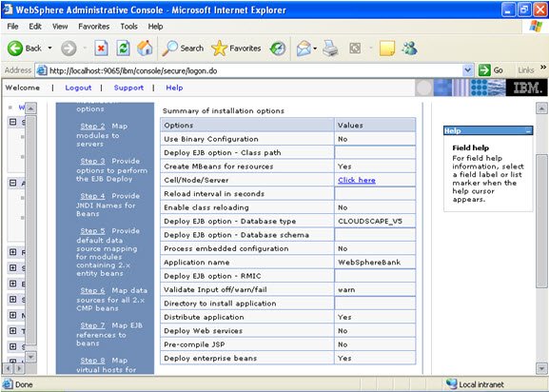Viewport: 549px width, 392px height.
Task: Click the main scrollbar down arrow
Action: point(541,368)
